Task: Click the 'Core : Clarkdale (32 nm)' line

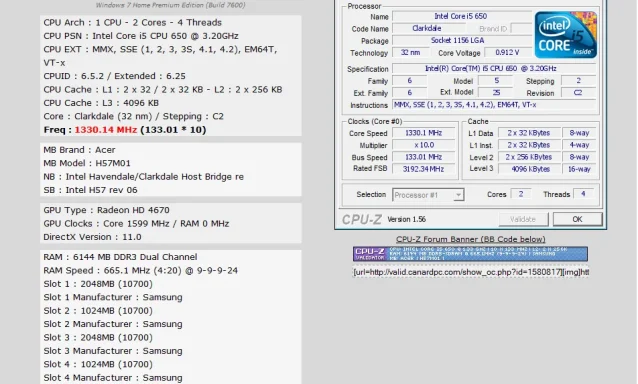Action: pos(133,117)
